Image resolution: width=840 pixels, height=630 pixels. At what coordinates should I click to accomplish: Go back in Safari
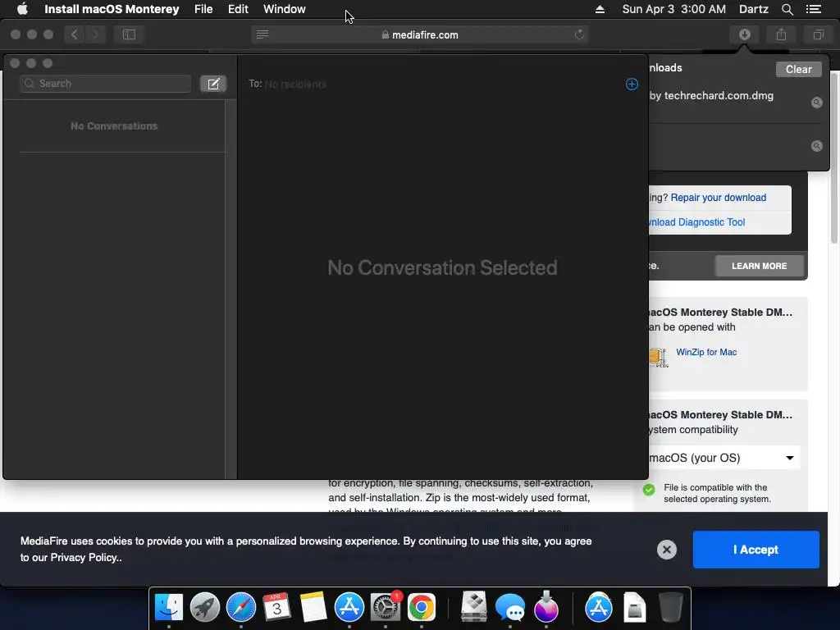pyautogui.click(x=75, y=34)
